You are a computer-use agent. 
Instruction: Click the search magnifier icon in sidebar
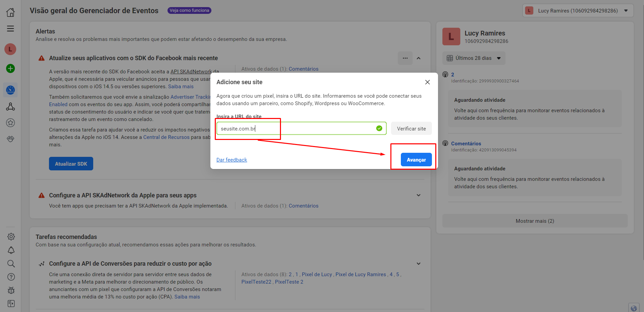(11, 264)
